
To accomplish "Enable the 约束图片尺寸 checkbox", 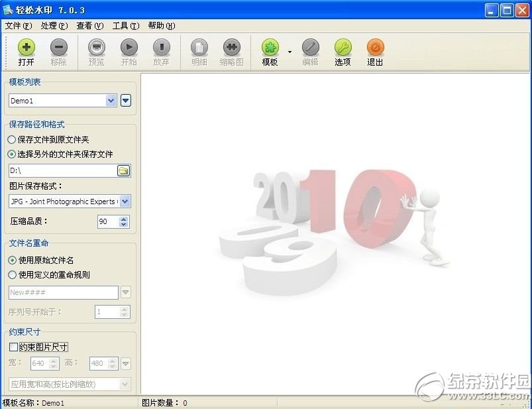I will pyautogui.click(x=13, y=347).
